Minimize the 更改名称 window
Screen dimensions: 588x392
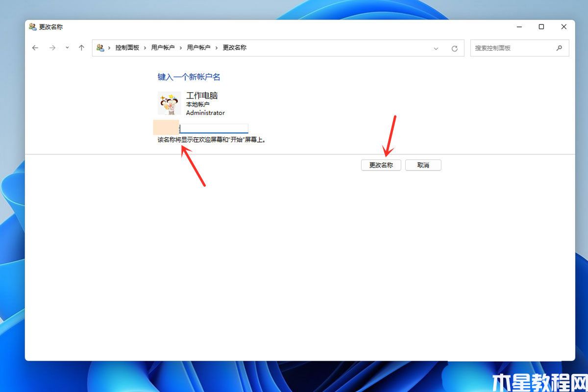[519, 27]
